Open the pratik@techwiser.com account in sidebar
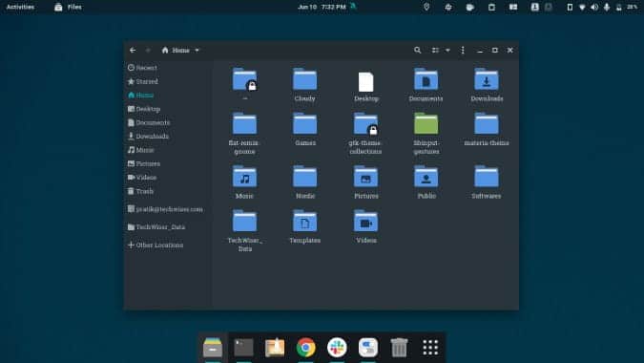The height and width of the screenshot is (363, 644). tap(165, 209)
